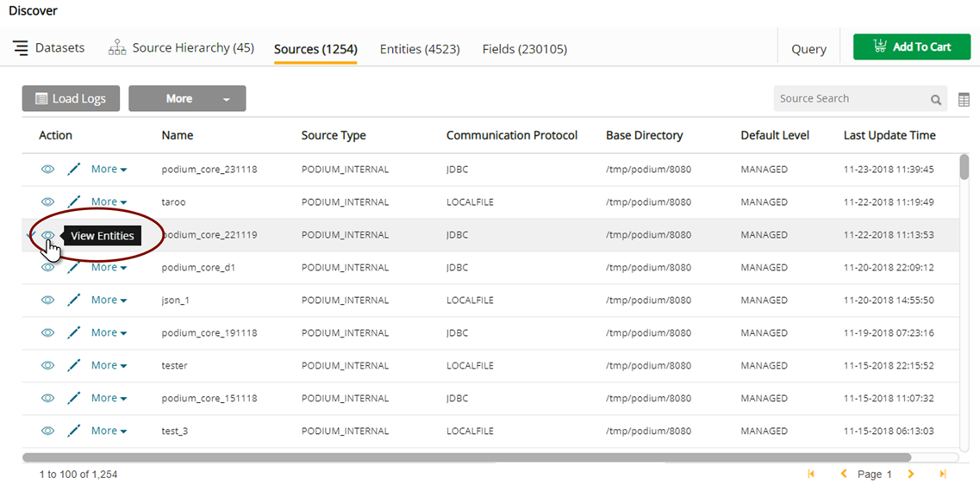Image resolution: width=980 pixels, height=490 pixels.
Task: Click the Add To Cart button
Action: (911, 47)
